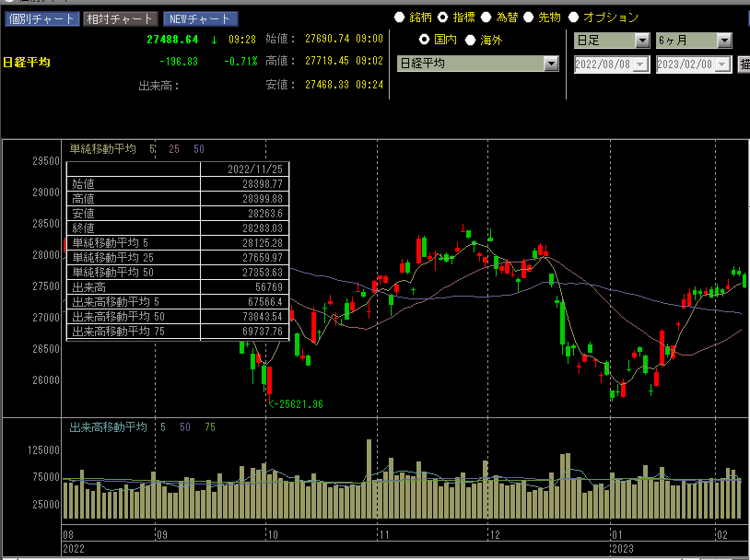Switch to the 海外 radio option
Screen dimensions: 750x560
(470, 40)
